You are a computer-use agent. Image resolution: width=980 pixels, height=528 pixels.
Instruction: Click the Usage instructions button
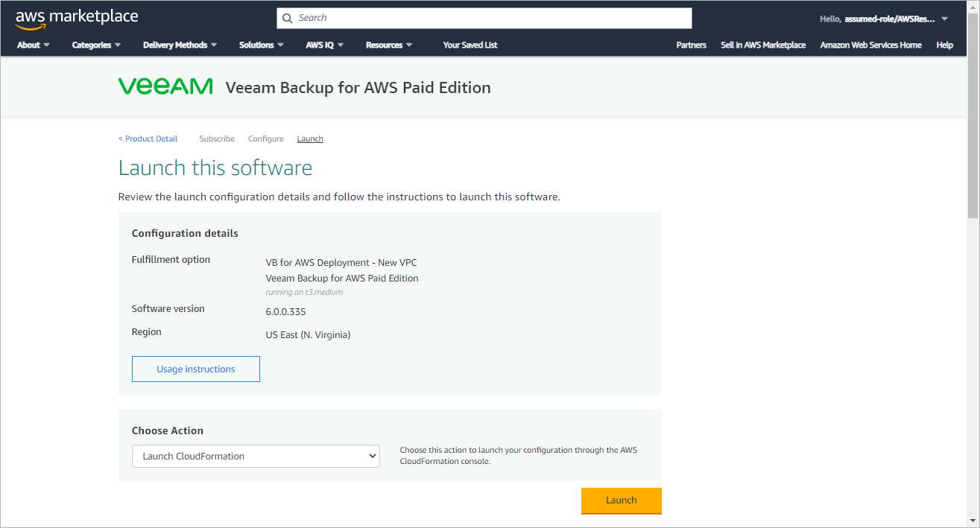click(x=196, y=369)
